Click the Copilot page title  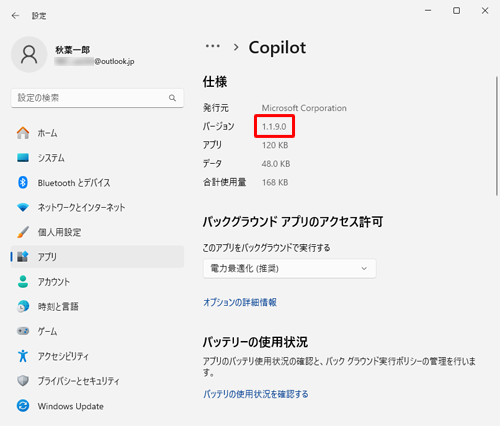point(277,48)
